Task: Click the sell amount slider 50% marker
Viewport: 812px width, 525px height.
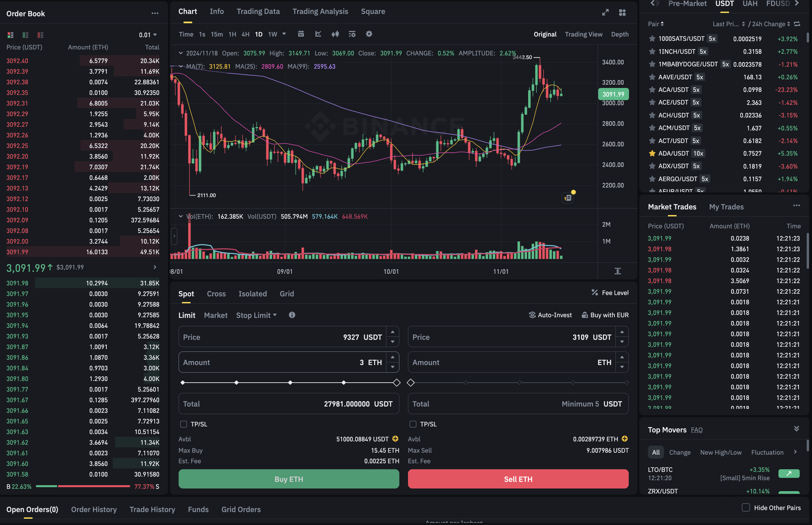Action: [520, 383]
